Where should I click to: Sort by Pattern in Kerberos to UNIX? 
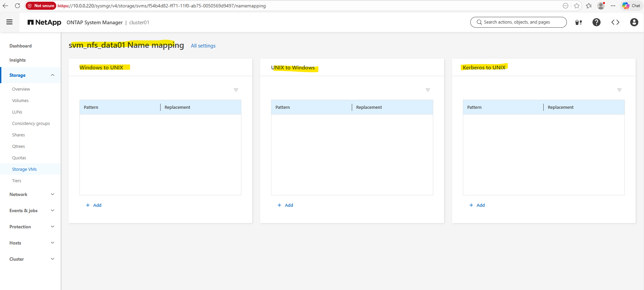click(474, 107)
